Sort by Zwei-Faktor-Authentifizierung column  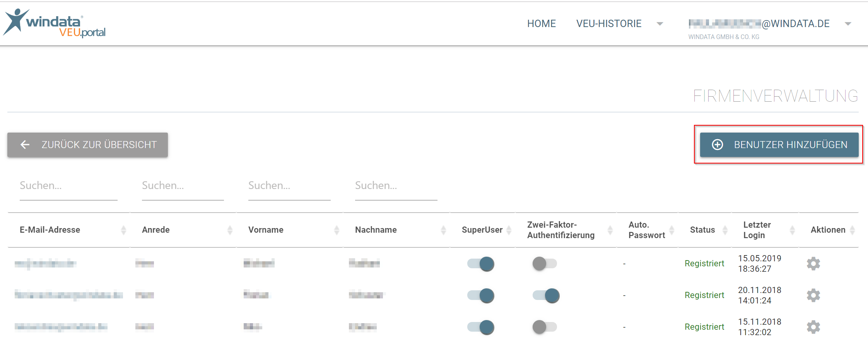pyautogui.click(x=610, y=230)
